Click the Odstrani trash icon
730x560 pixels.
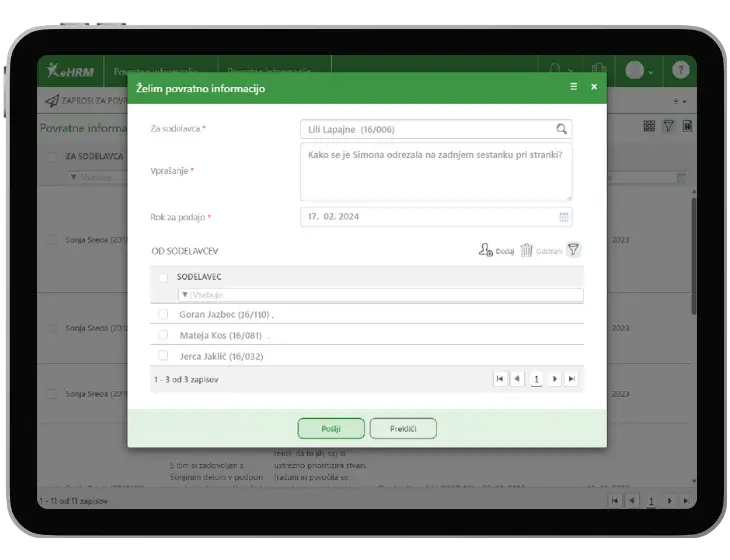coord(527,250)
